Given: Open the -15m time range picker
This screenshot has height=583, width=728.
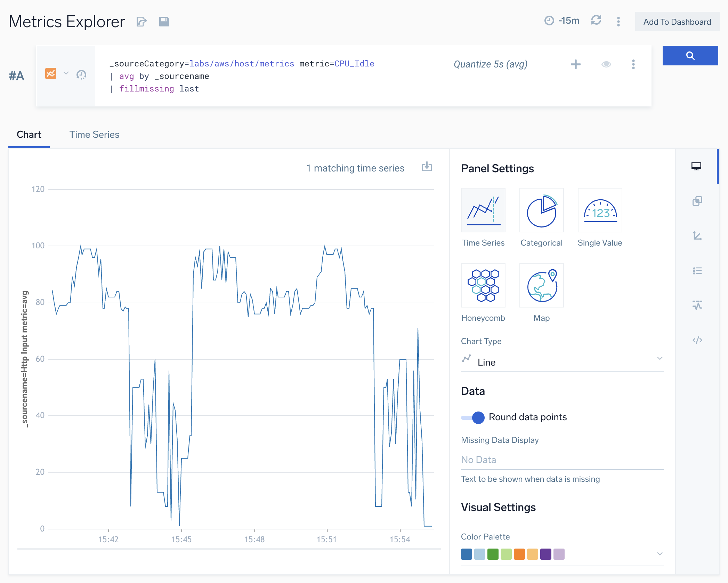Looking at the screenshot, I should point(562,21).
